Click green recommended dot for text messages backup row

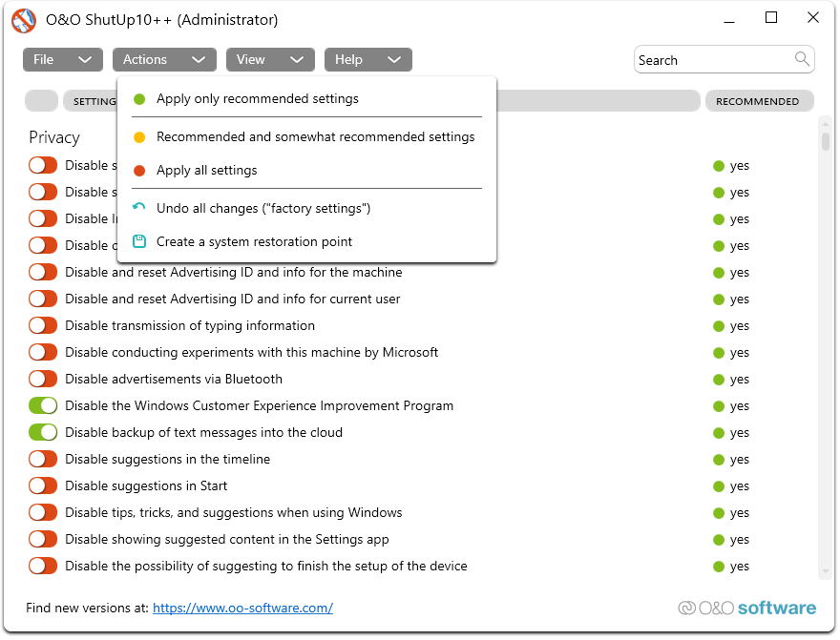719,433
